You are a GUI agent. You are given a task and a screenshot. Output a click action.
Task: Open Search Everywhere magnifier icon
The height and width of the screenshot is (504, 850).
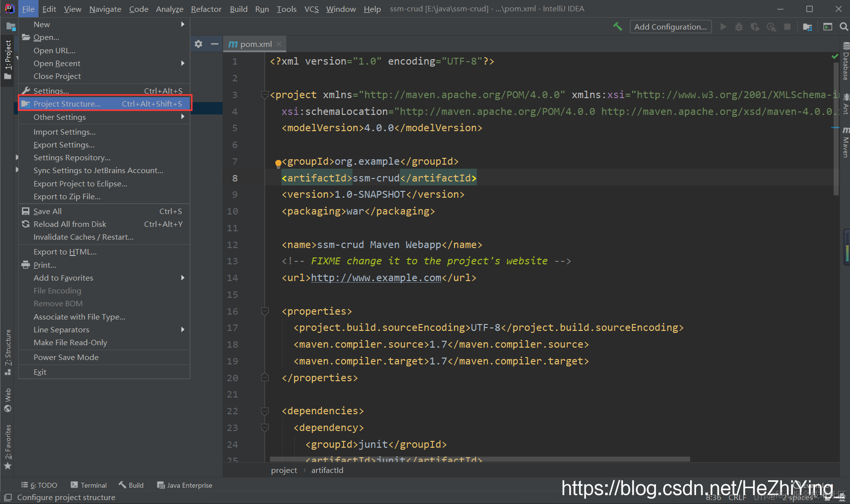click(x=844, y=27)
